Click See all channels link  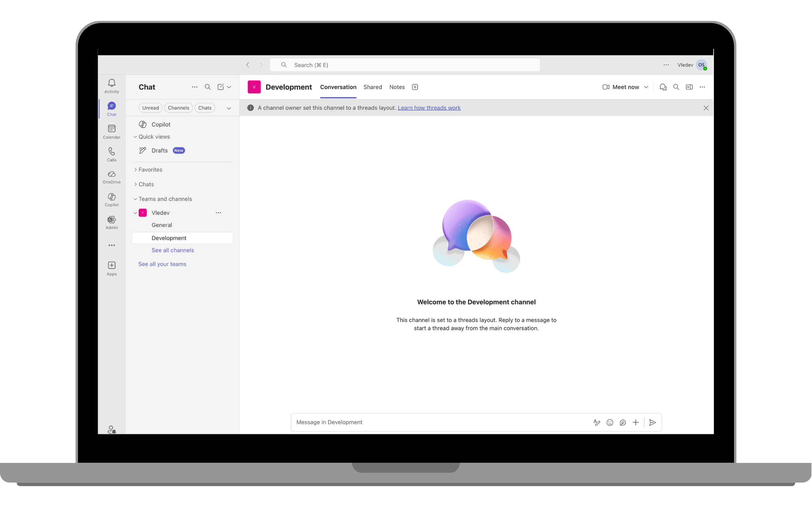coord(173,250)
